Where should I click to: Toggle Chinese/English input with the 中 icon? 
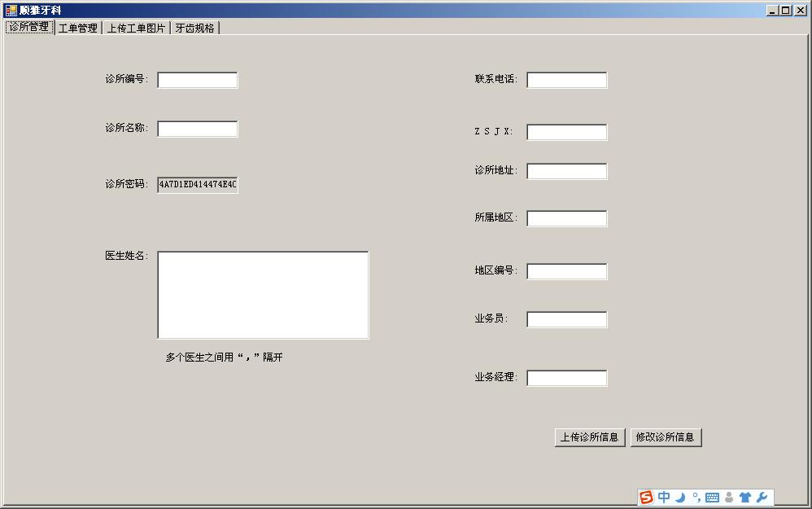[664, 496]
